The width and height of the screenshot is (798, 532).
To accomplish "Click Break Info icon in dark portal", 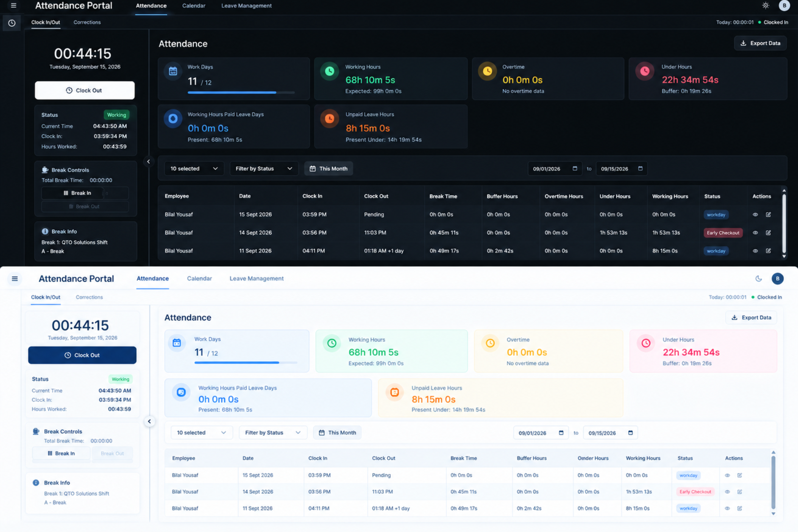I will [45, 231].
